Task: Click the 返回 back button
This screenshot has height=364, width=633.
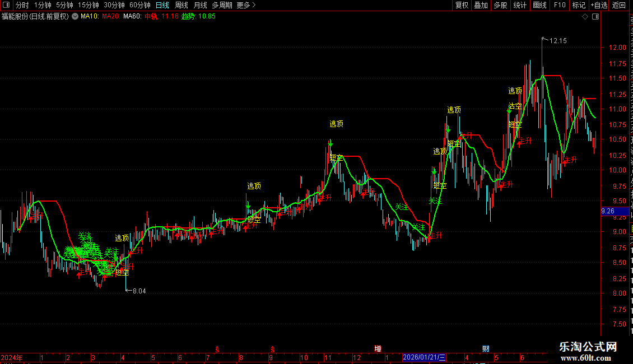Action: pos(619,5)
